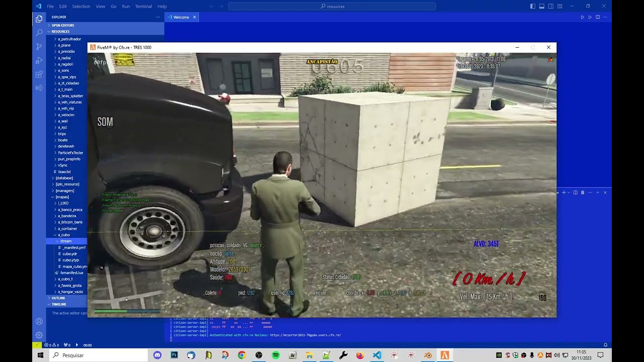The image size is (644, 362).
Task: Open the _manifest.ymf file
Action: coord(67,247)
